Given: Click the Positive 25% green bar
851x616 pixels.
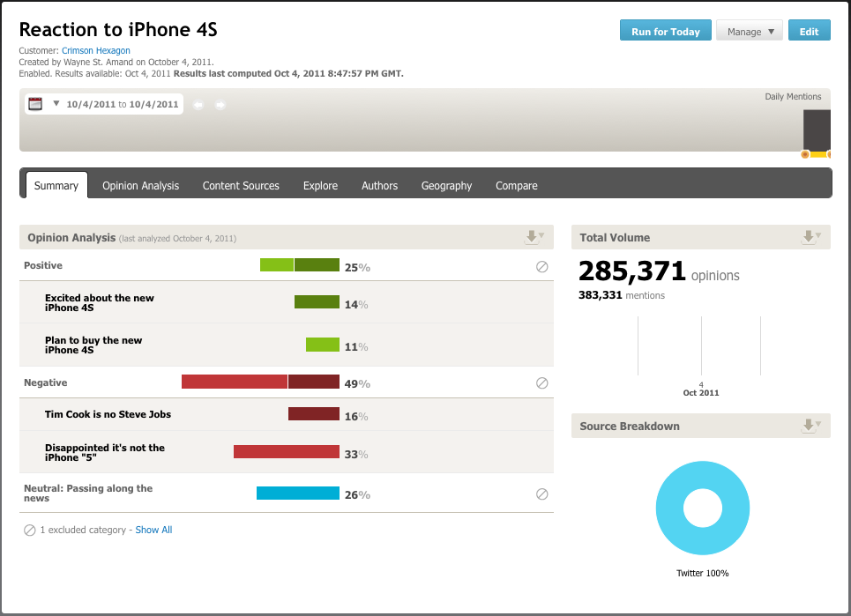Looking at the screenshot, I should (300, 265).
